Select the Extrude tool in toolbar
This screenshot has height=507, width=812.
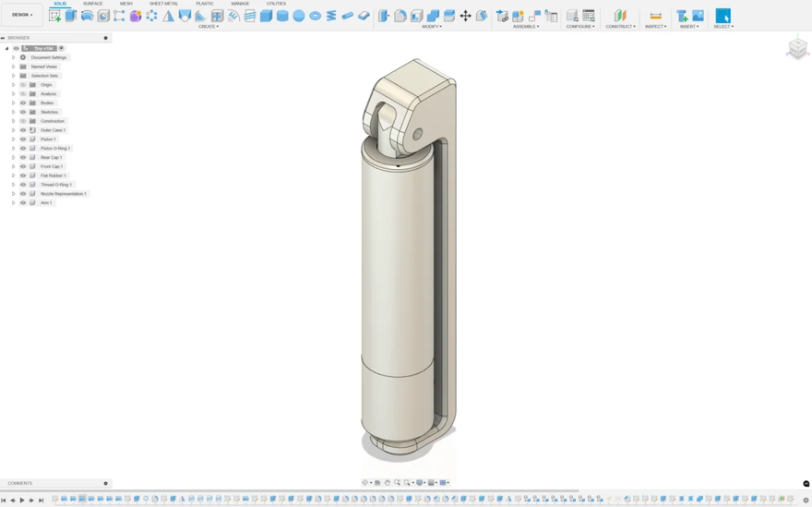(x=71, y=16)
